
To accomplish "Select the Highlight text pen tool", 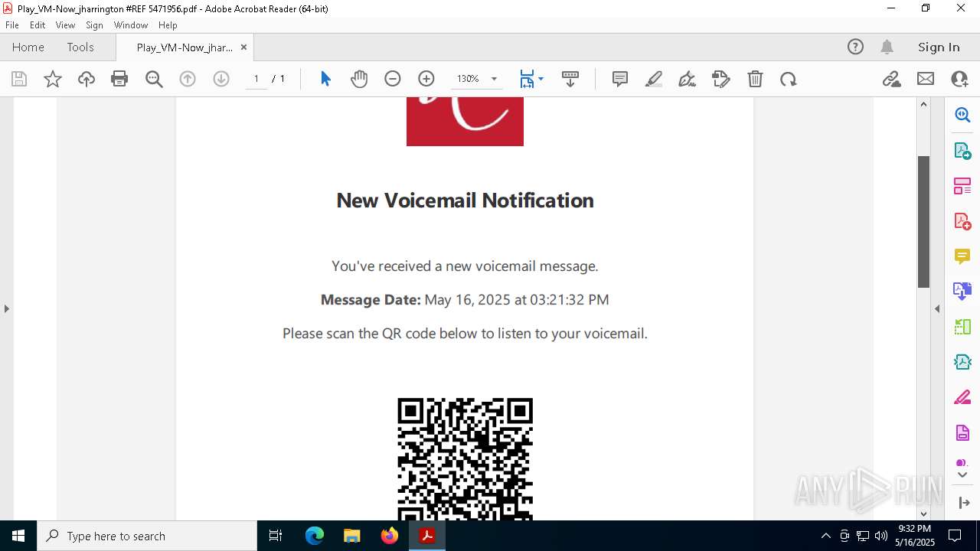I will (x=654, y=79).
